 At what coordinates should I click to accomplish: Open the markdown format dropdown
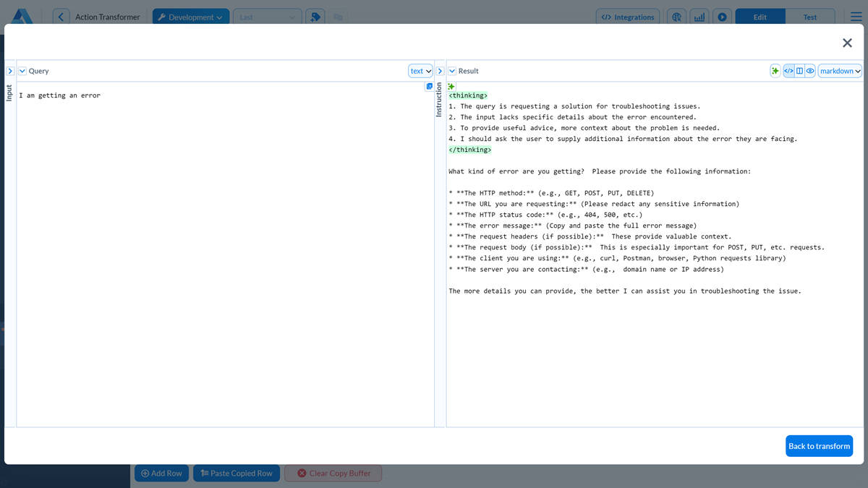[x=839, y=70]
